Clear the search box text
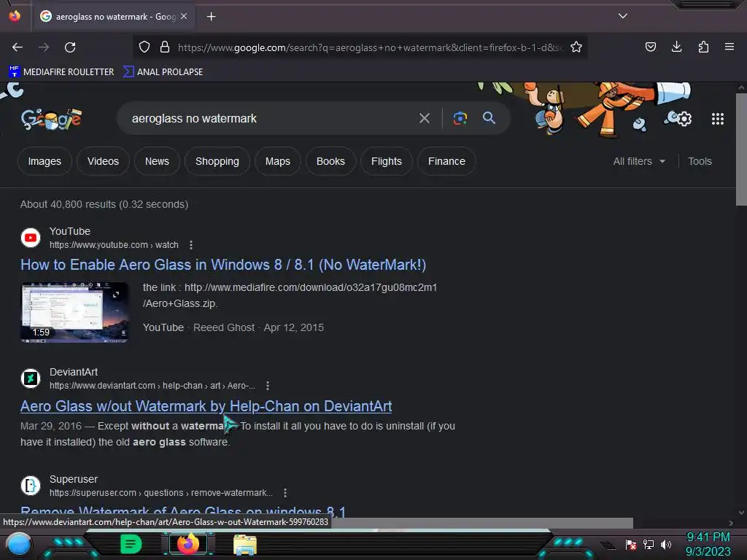The height and width of the screenshot is (560, 747). point(425,118)
